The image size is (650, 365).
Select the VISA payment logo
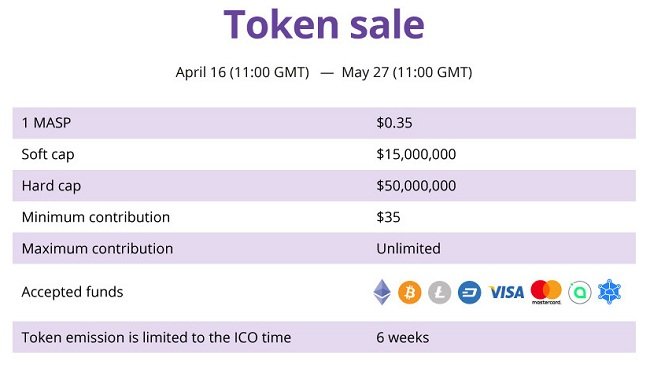point(506,292)
